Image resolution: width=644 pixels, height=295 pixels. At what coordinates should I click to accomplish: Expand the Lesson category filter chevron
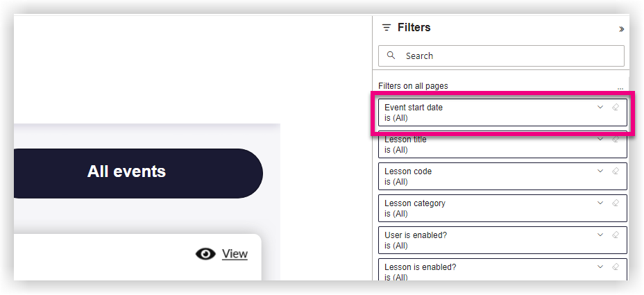coord(600,203)
